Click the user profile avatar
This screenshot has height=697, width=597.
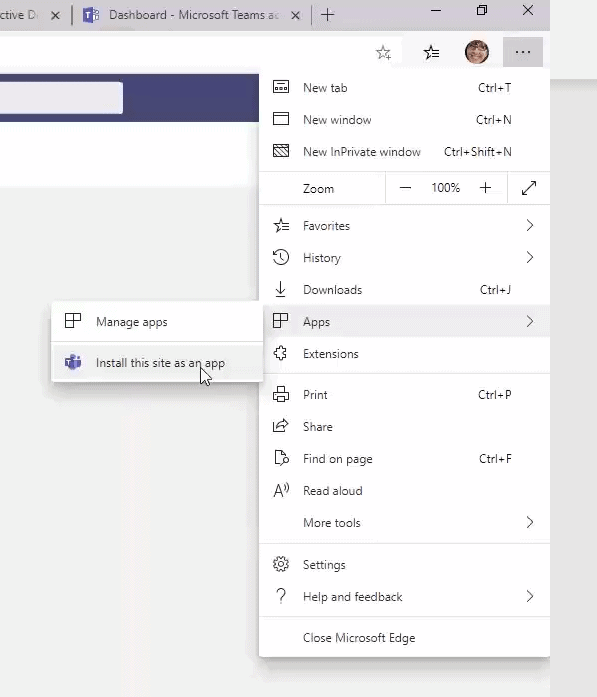click(x=477, y=52)
